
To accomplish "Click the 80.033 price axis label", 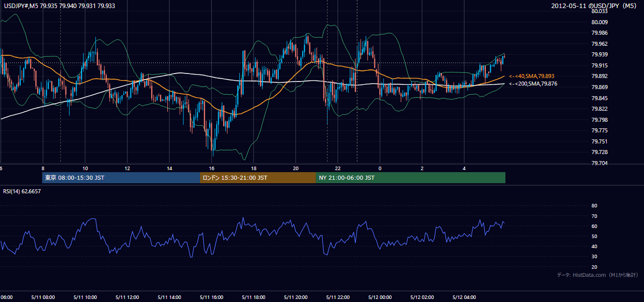I will click(600, 11).
